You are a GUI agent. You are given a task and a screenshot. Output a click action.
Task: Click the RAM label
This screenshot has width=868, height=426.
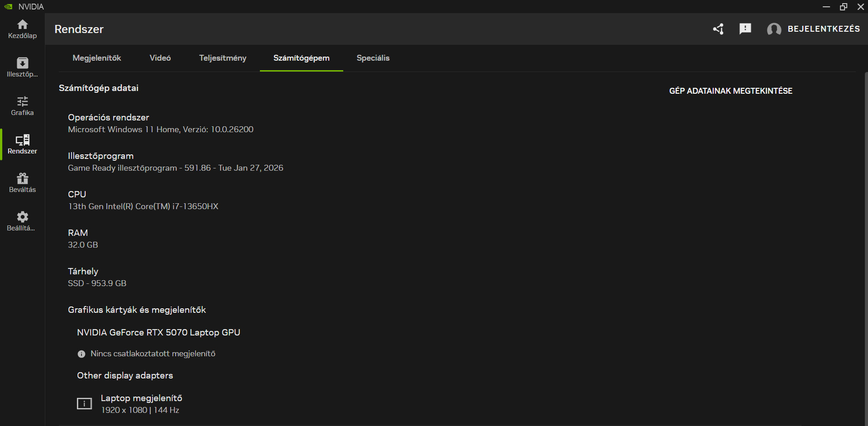click(x=78, y=233)
